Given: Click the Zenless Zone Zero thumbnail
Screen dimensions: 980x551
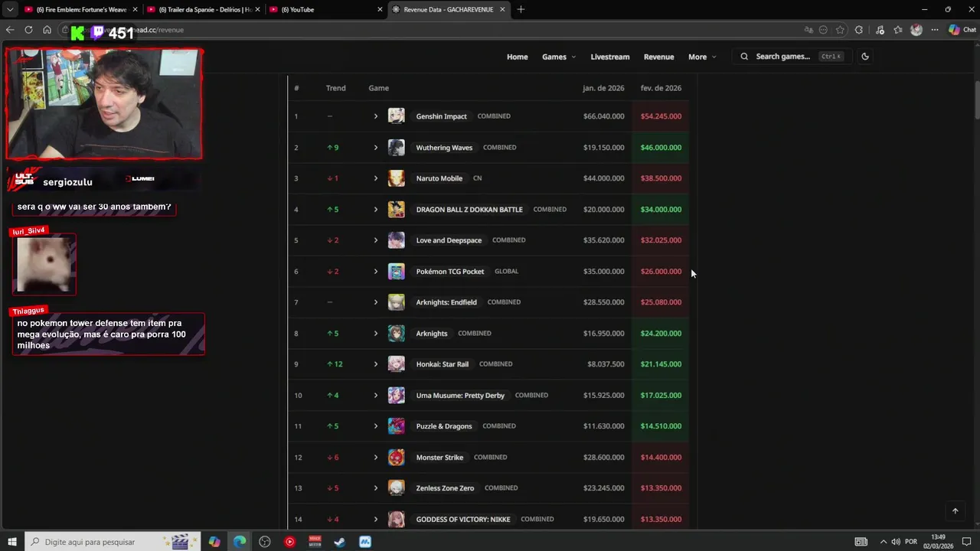Looking at the screenshot, I should (396, 488).
